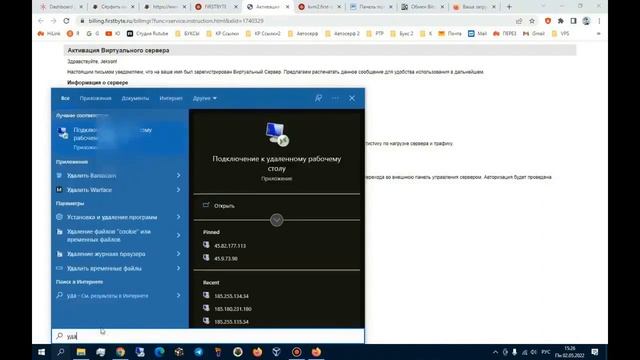Expand arrow for 'Установка и удаление программ'

[x=178, y=217]
